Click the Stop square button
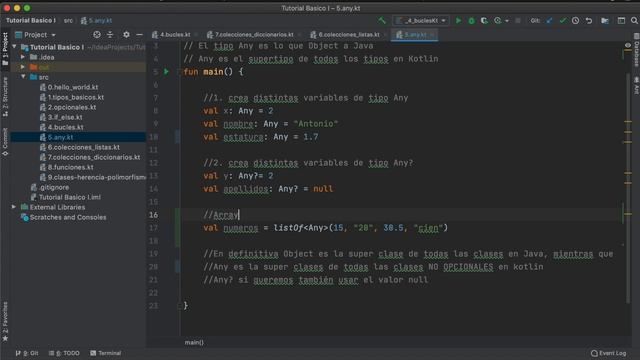 (x=518, y=20)
